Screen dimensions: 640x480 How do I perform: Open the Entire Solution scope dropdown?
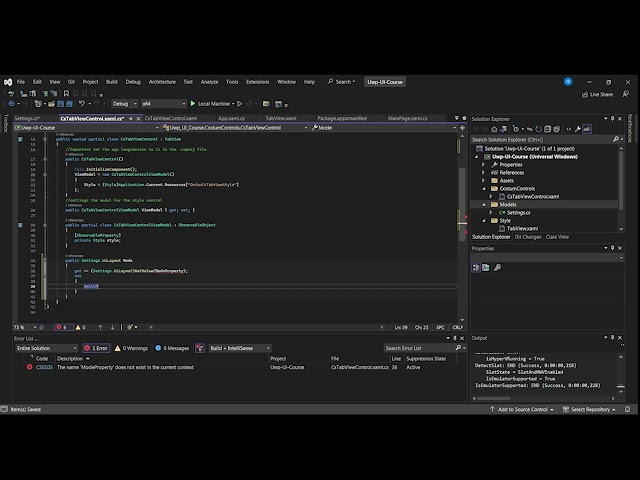click(46, 348)
